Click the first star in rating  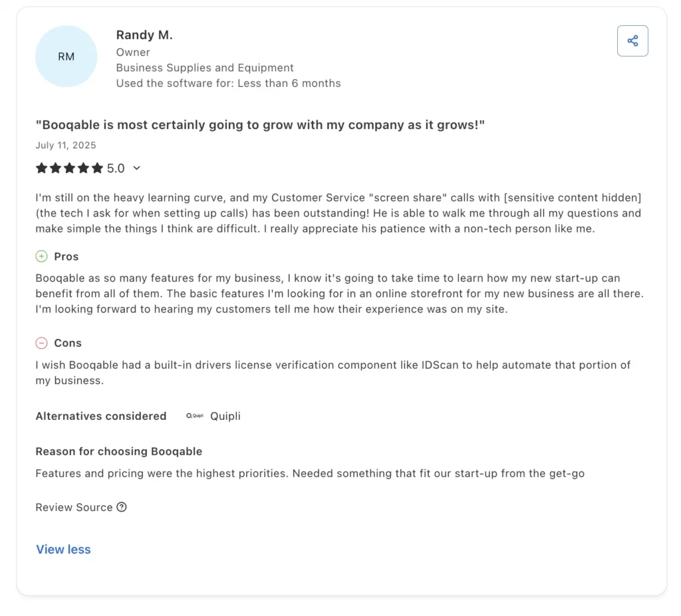point(41,168)
